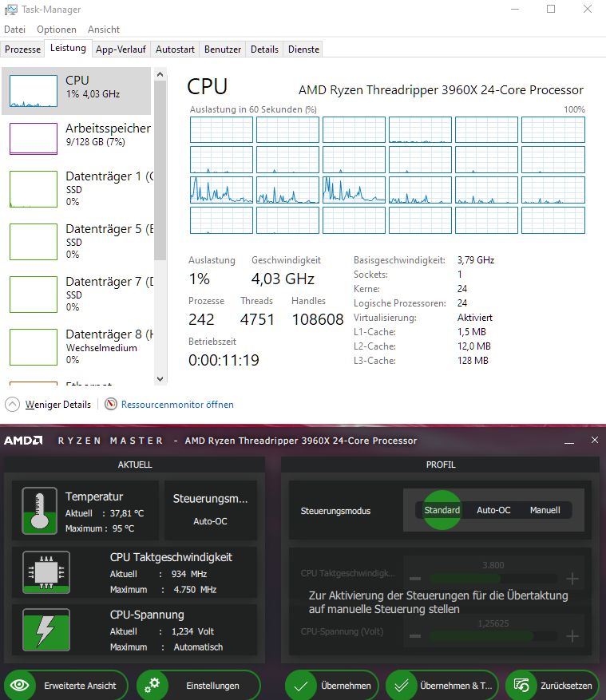Click the reset icon on Zurücksetzen
Screen dimensions: 606x700
(x=521, y=686)
